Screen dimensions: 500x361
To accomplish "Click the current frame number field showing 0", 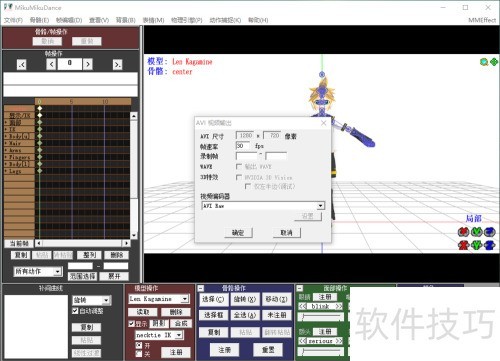I will click(69, 63).
